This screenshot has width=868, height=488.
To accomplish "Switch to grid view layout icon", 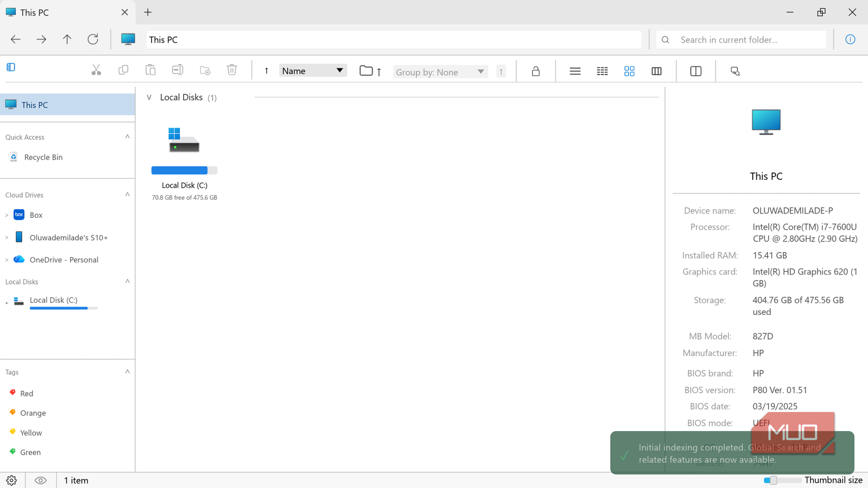I will [x=629, y=71].
